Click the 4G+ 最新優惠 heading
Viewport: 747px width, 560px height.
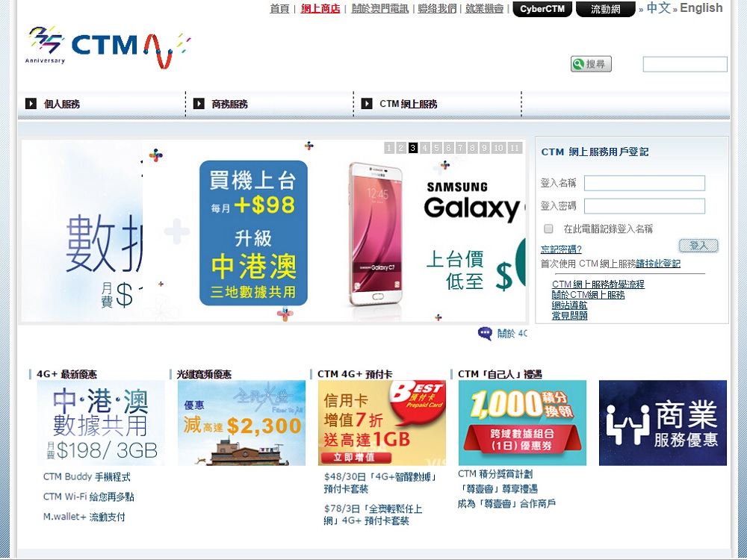pyautogui.click(x=66, y=374)
